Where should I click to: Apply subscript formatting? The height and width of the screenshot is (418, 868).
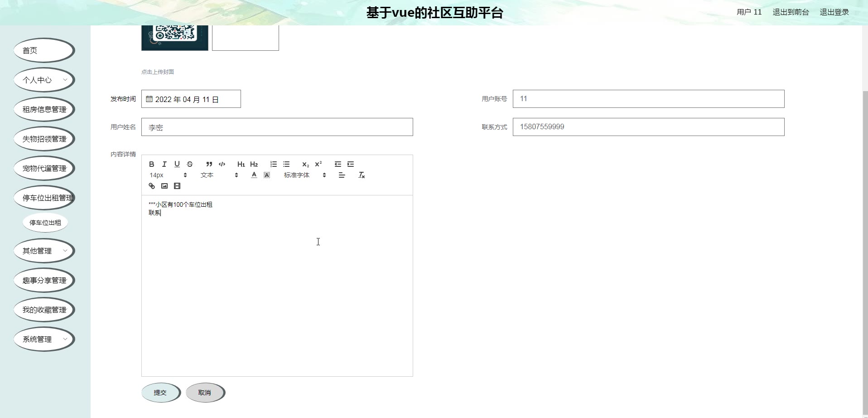(305, 164)
